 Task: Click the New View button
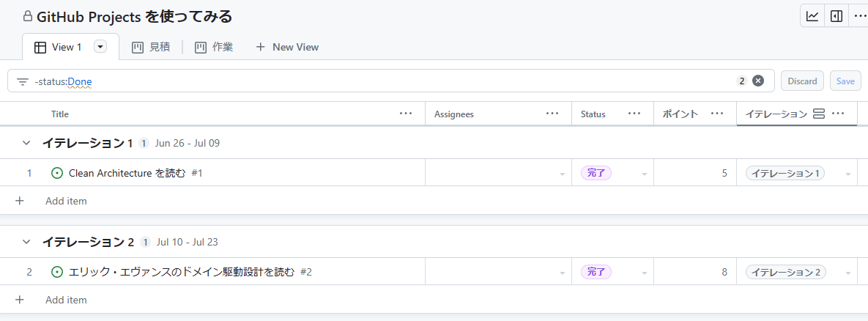[x=287, y=47]
